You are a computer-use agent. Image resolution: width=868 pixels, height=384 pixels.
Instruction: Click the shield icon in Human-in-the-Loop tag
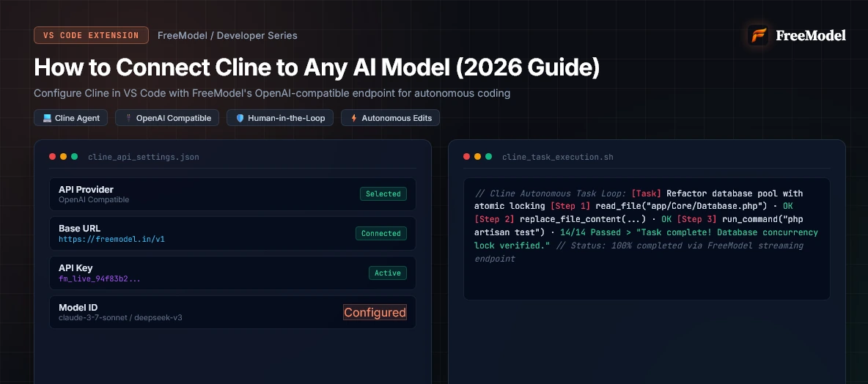pos(240,118)
